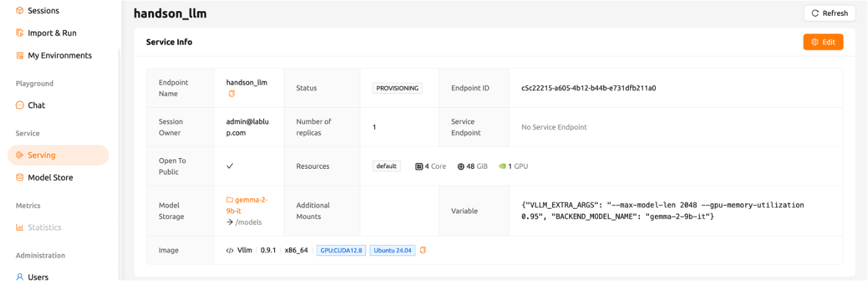The width and height of the screenshot is (868, 281).
Task: Click the My Environments sidebar icon
Action: tap(20, 55)
